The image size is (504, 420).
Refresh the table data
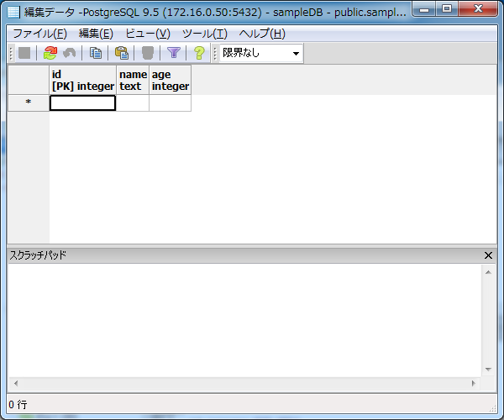[x=50, y=53]
